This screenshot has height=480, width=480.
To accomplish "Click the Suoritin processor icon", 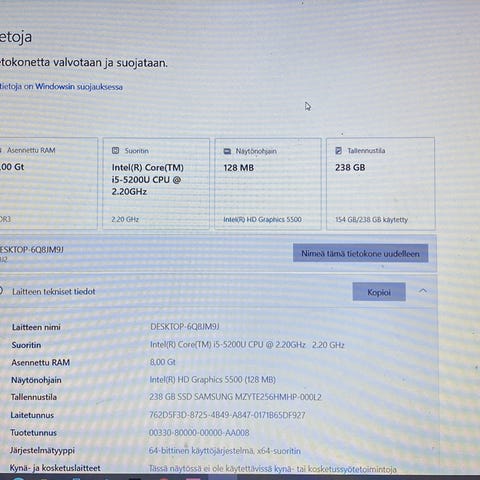I will click(115, 151).
